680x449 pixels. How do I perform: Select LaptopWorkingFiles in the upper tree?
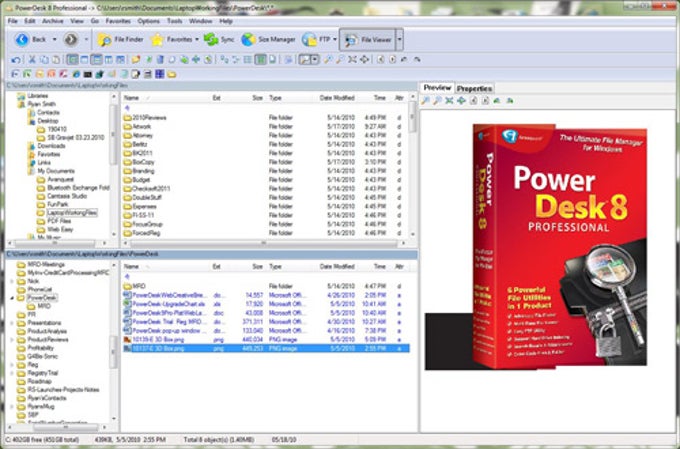tap(72, 213)
